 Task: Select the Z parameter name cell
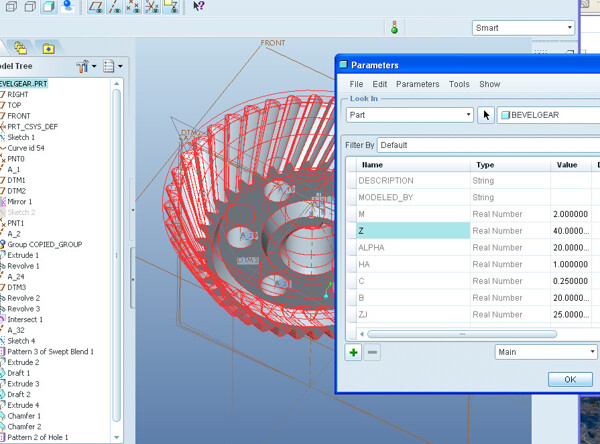[x=413, y=231]
